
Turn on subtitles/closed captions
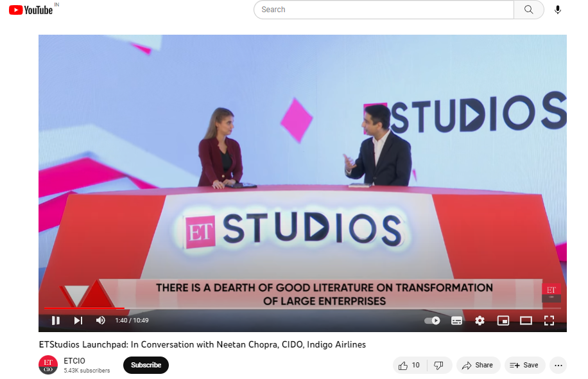(x=456, y=321)
